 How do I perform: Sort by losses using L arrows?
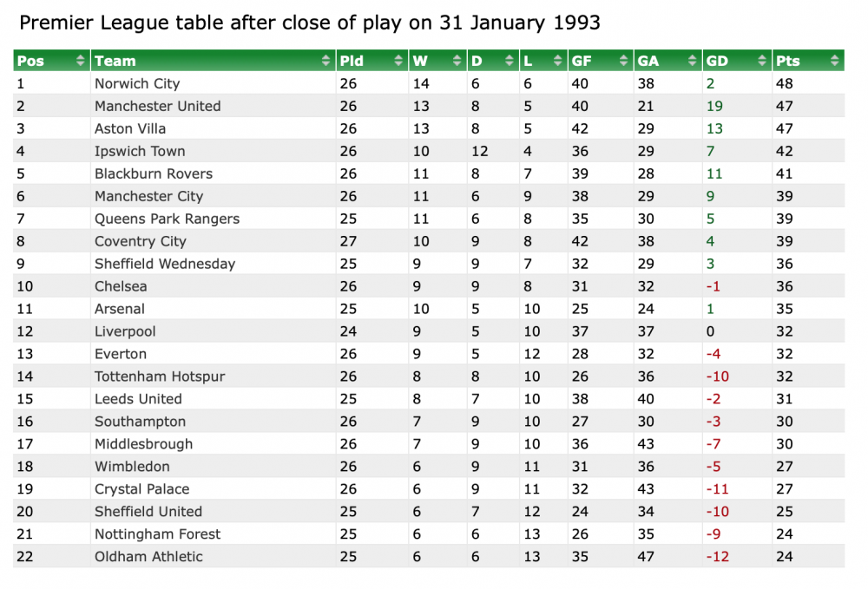coord(558,61)
